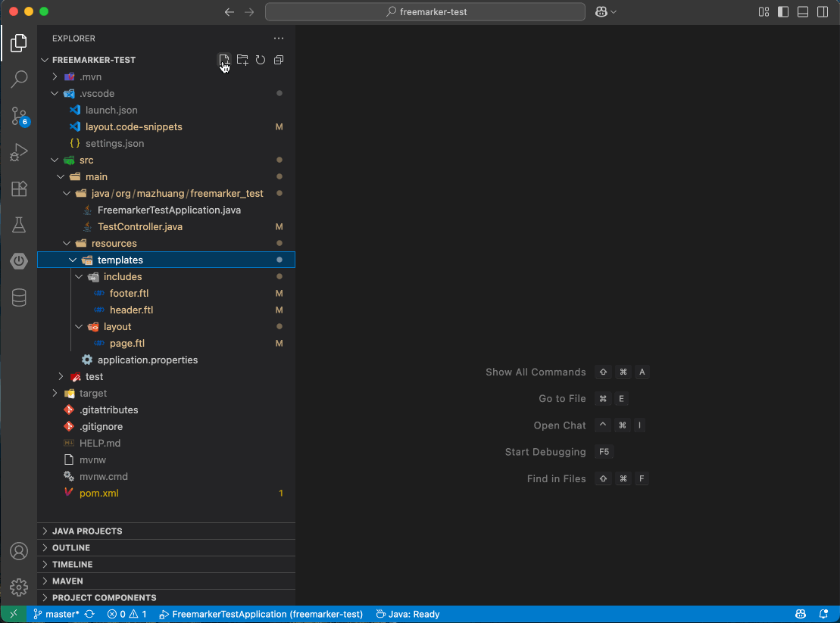
Task: Toggle the primary side bar visibility
Action: tap(783, 12)
